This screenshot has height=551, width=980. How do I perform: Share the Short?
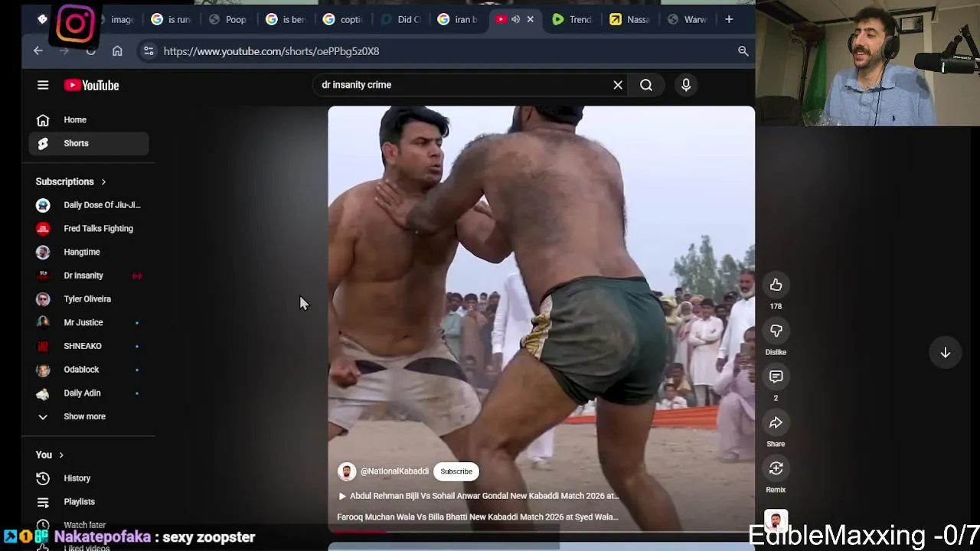[776, 422]
